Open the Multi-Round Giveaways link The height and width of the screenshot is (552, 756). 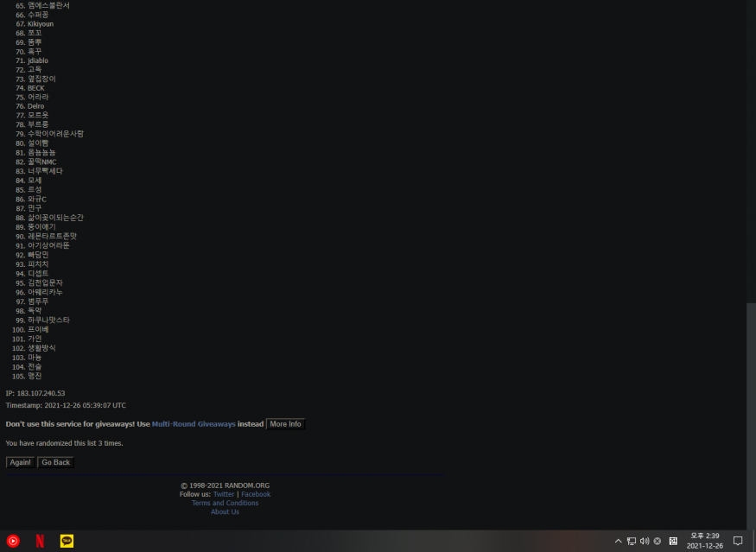(194, 424)
